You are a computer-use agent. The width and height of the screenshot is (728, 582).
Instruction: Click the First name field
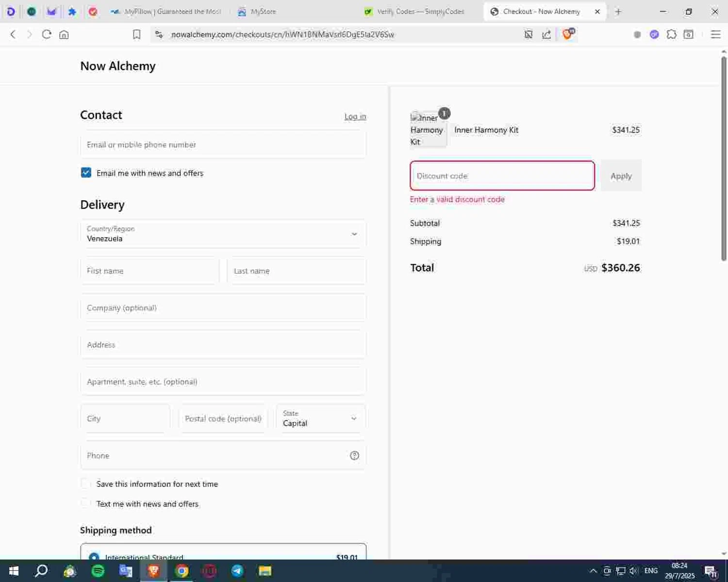[x=149, y=271]
